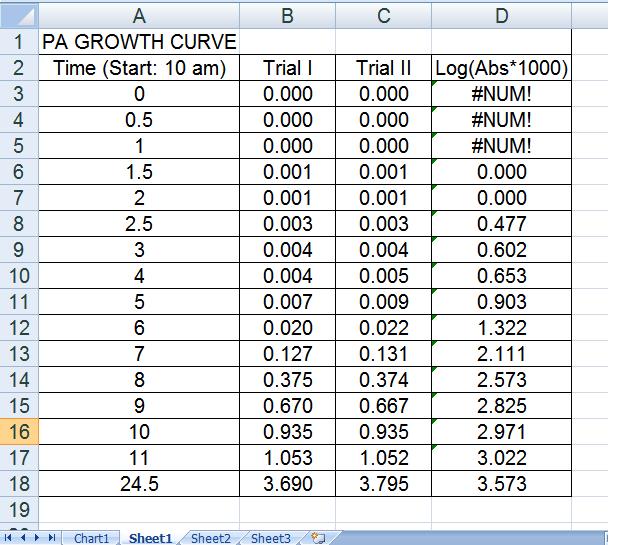Select column A header

(x=139, y=15)
